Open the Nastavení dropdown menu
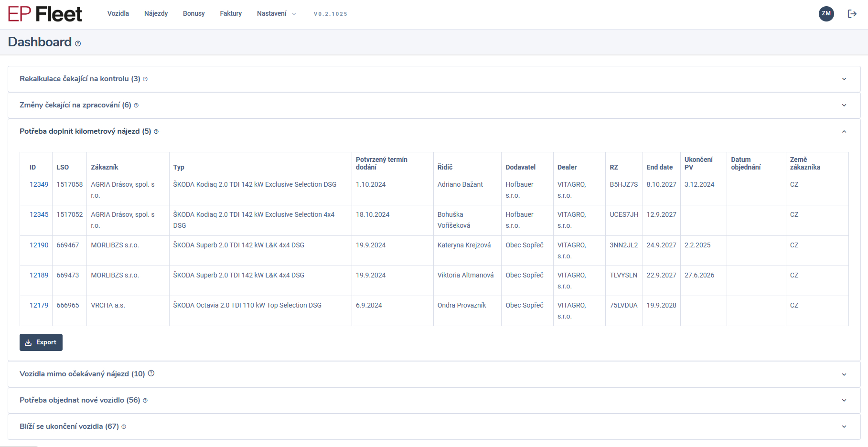 (x=276, y=14)
